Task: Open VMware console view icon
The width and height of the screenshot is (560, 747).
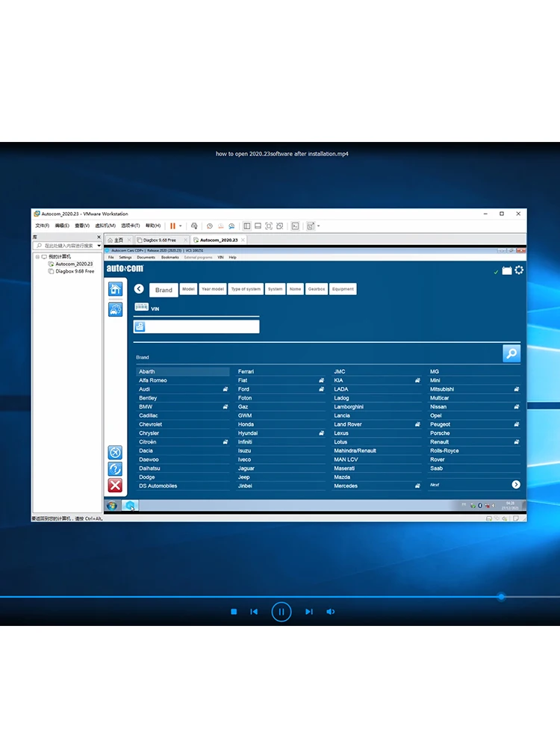Action: (x=295, y=226)
